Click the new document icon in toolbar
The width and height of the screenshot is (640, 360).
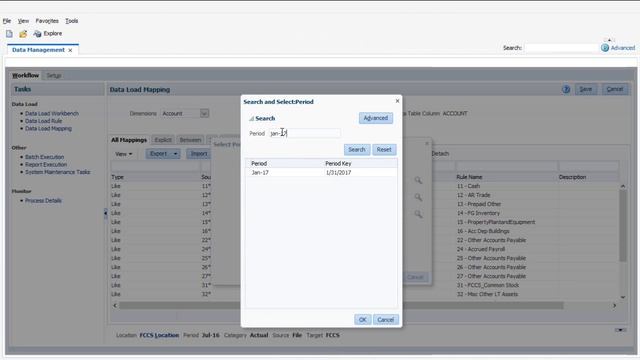point(9,33)
